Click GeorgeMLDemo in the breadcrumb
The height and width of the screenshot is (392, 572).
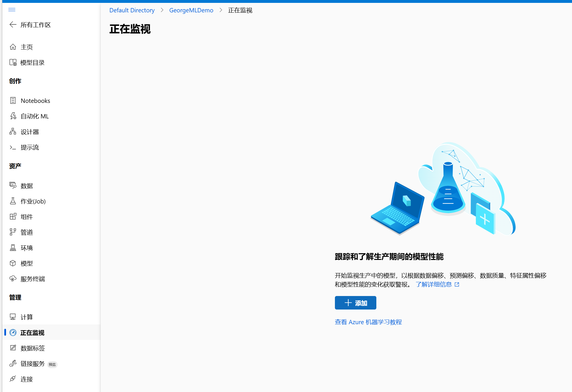(x=191, y=10)
